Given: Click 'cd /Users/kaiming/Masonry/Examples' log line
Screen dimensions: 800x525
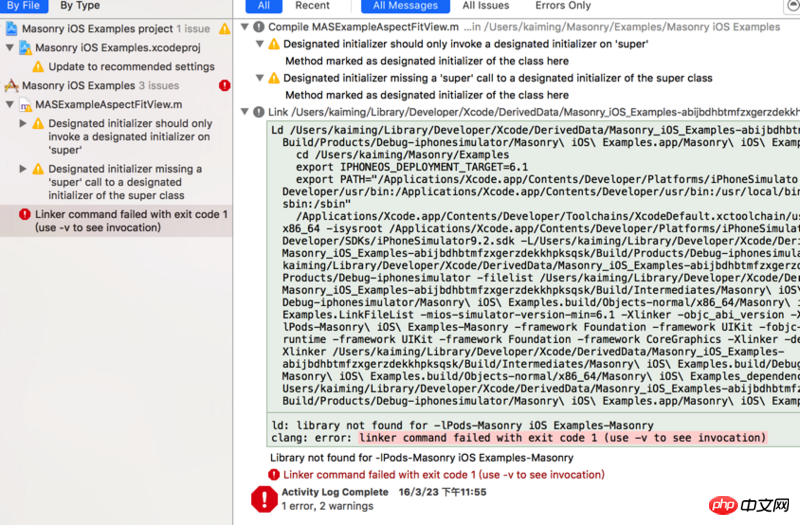Looking at the screenshot, I should coord(403,155).
